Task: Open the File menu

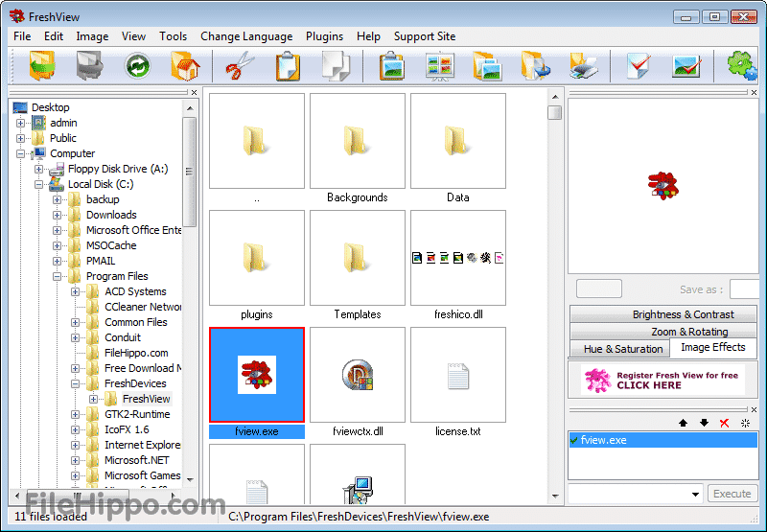Action: pyautogui.click(x=22, y=36)
